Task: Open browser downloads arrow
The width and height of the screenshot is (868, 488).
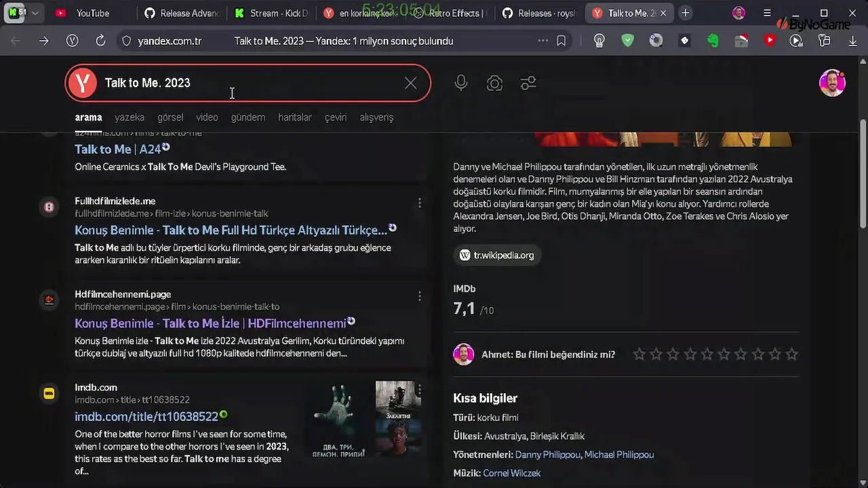Action: click(853, 41)
